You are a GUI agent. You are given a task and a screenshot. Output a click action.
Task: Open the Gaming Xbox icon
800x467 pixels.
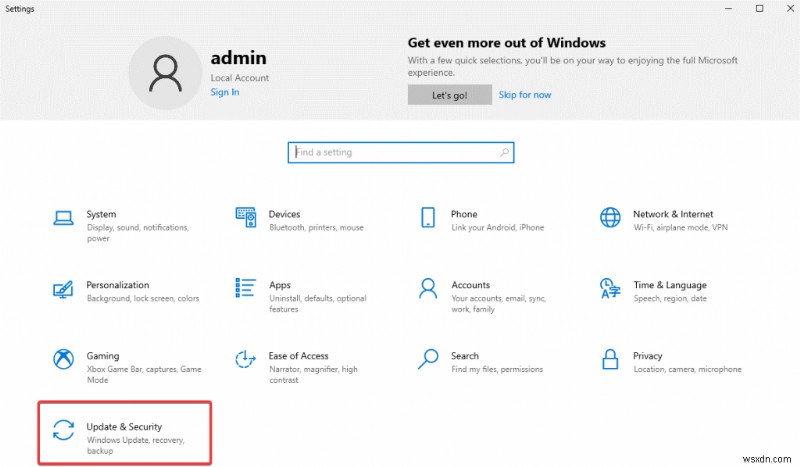63,359
